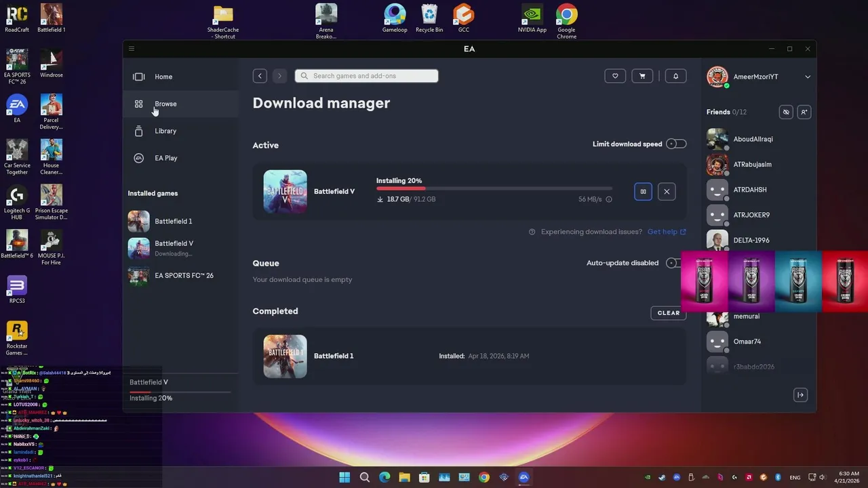Open ShaderCache shortcut folder on desktop

(223, 21)
